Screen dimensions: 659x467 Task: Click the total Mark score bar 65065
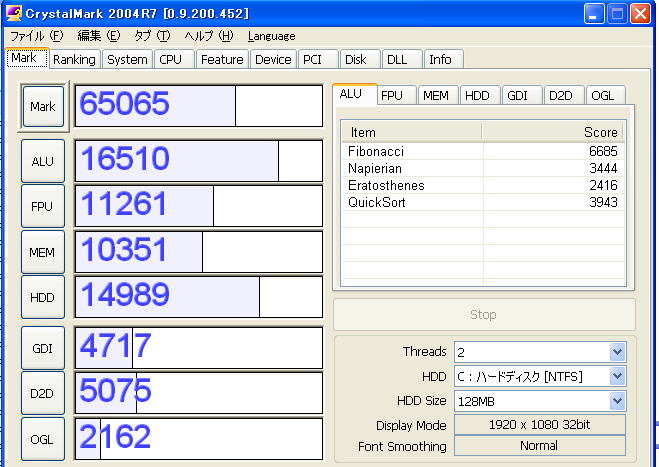pyautogui.click(x=198, y=106)
